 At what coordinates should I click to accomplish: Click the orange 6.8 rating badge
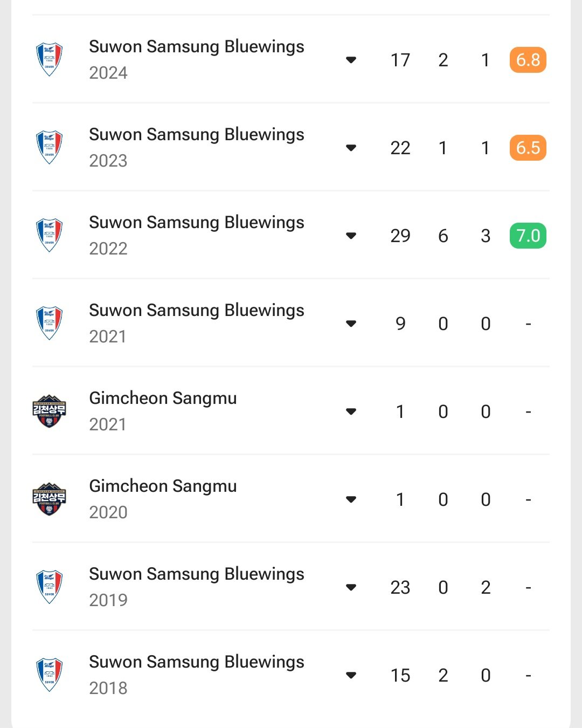(528, 60)
